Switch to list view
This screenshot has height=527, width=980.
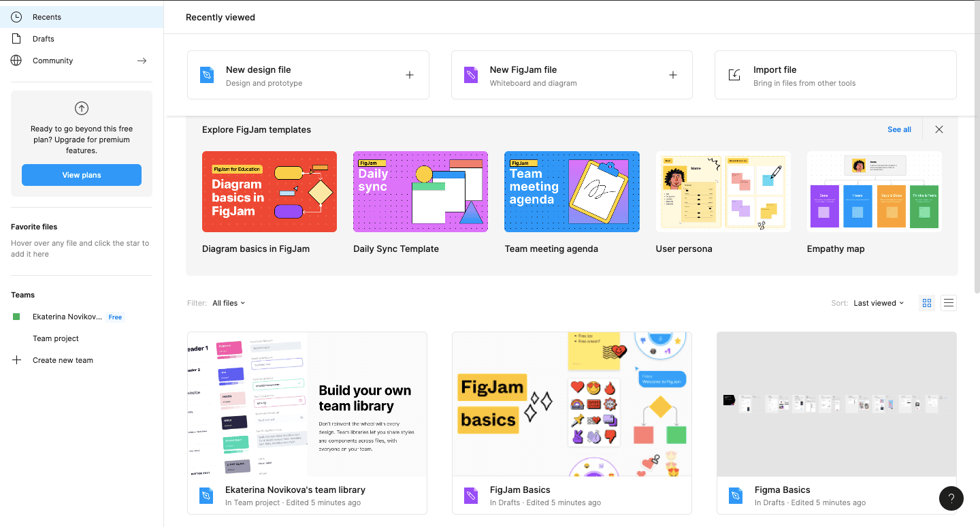coord(949,303)
